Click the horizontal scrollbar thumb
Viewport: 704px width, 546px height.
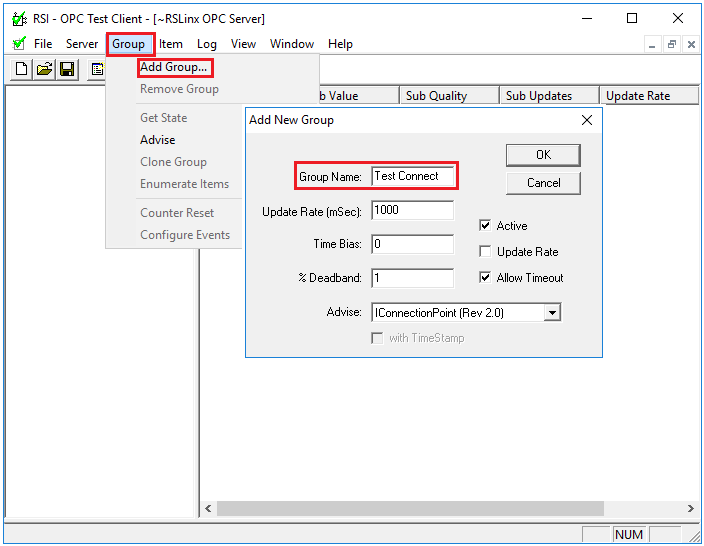click(x=410, y=508)
